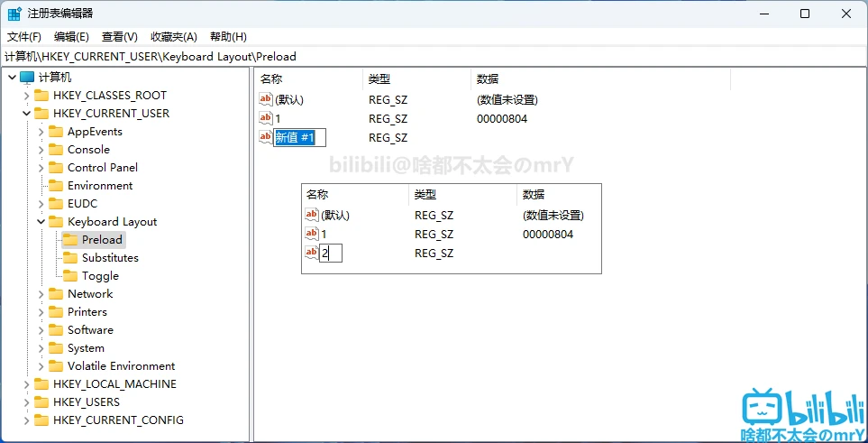Click the 00000804 data cell
868x443 pixels.
(x=502, y=119)
